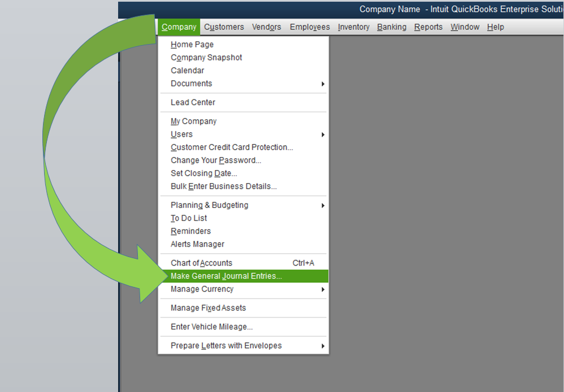564x392 pixels.
Task: Open the Vendors menu
Action: click(266, 27)
